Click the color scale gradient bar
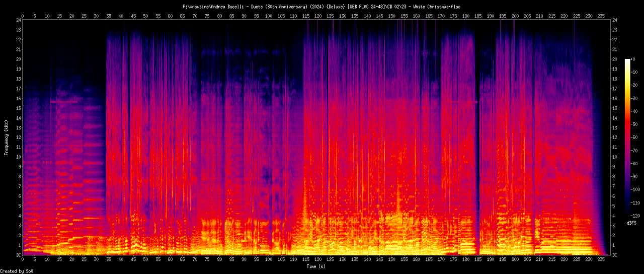The height and width of the screenshot is (274, 644). coord(627,138)
